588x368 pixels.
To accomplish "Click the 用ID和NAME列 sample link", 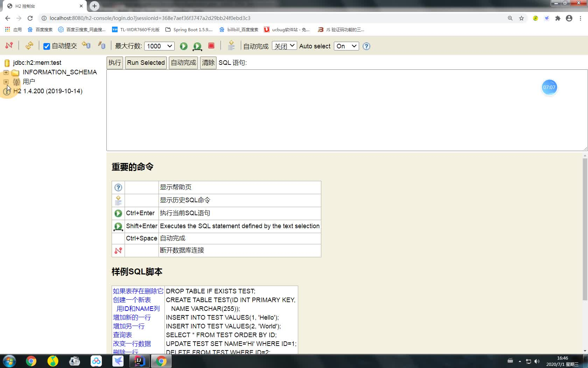I will click(x=138, y=309).
